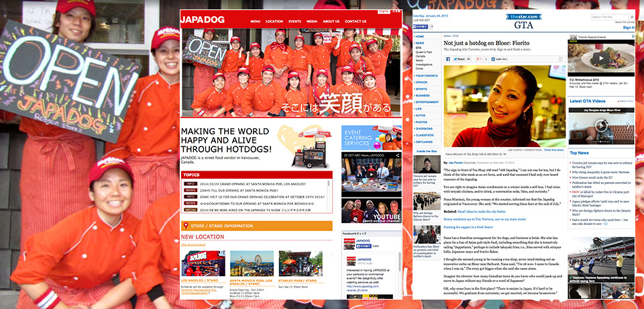Click the search magnifier icon on The Star
Image resolution: width=644 pixels, height=309 pixels.
632,16
